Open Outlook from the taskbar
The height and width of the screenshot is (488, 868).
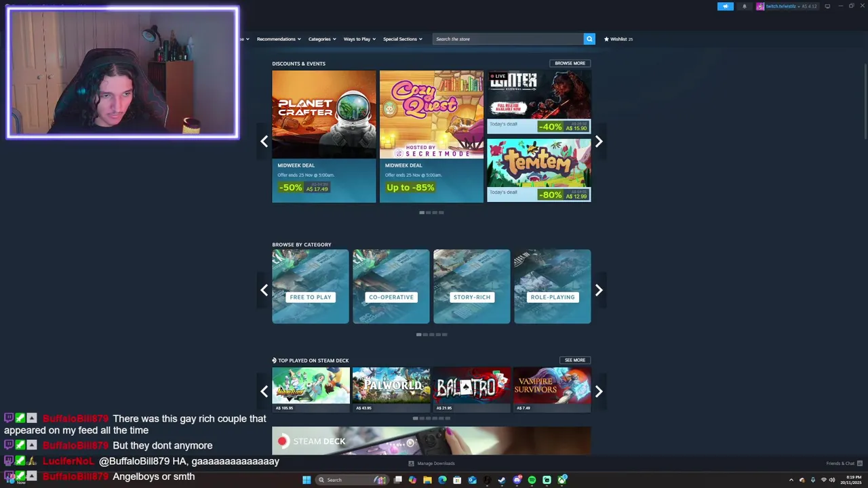click(x=472, y=480)
